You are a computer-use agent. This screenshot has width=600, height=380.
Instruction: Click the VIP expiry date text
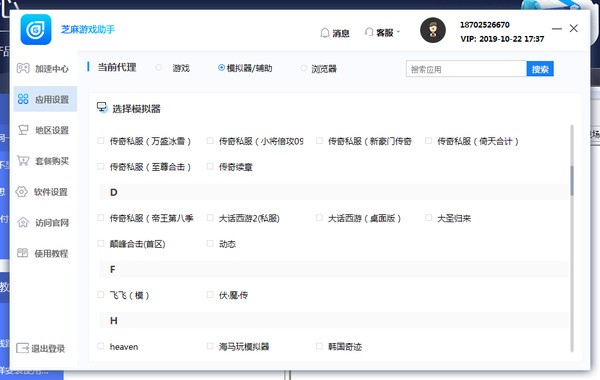tap(502, 39)
